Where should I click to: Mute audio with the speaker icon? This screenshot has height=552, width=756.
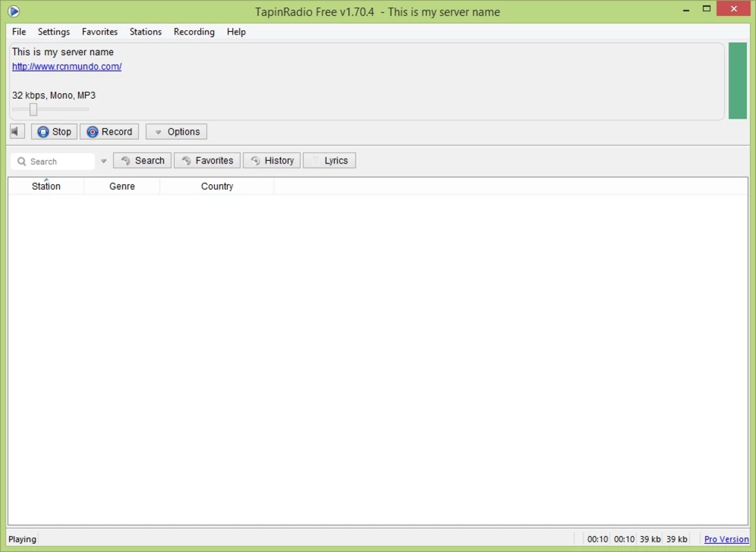pos(17,132)
